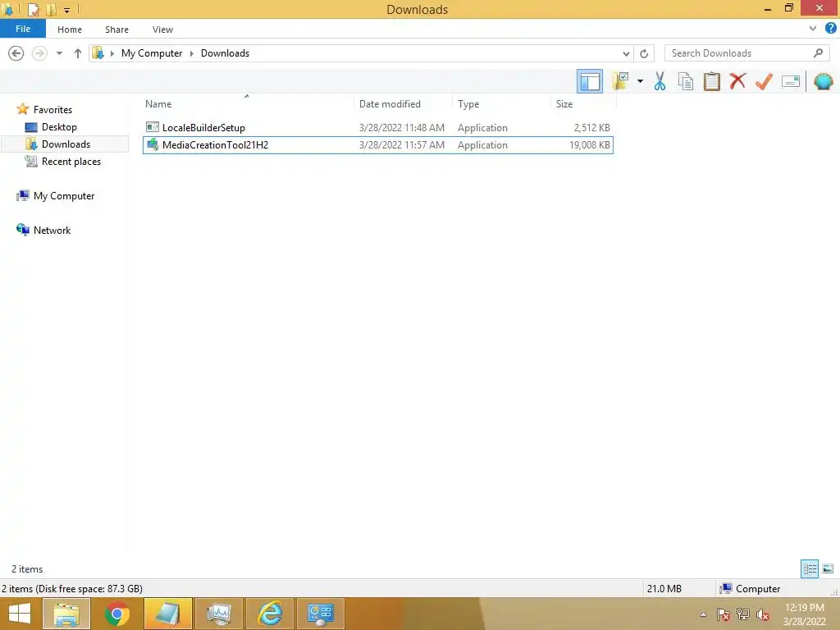This screenshot has height=630, width=840.
Task: Cut selection with the scissors icon
Action: 660,81
